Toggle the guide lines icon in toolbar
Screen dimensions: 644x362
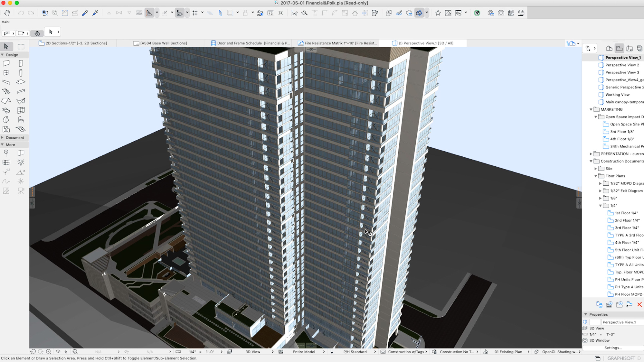[x=149, y=13]
